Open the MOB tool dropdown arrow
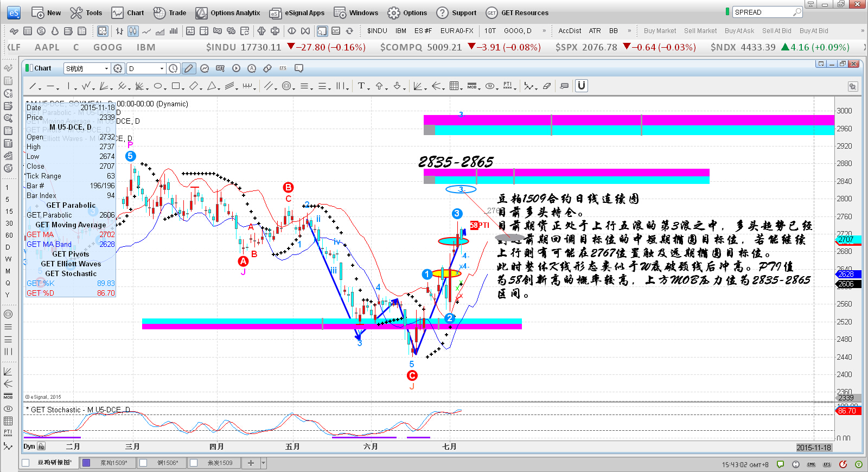 click(480, 88)
